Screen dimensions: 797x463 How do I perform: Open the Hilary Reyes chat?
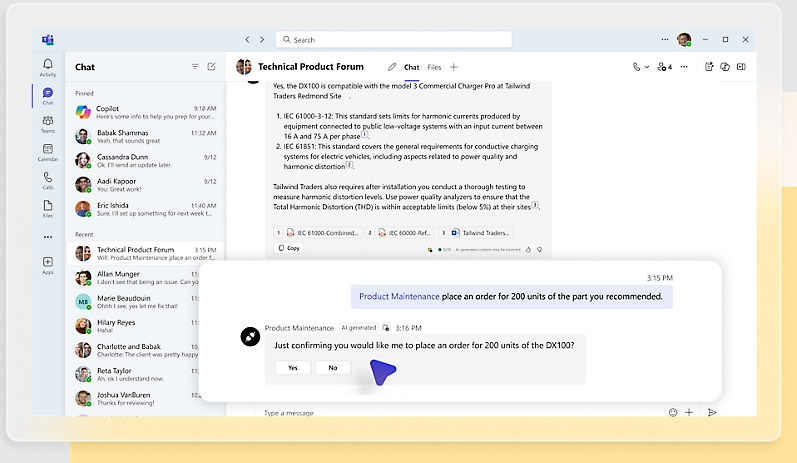point(134,326)
